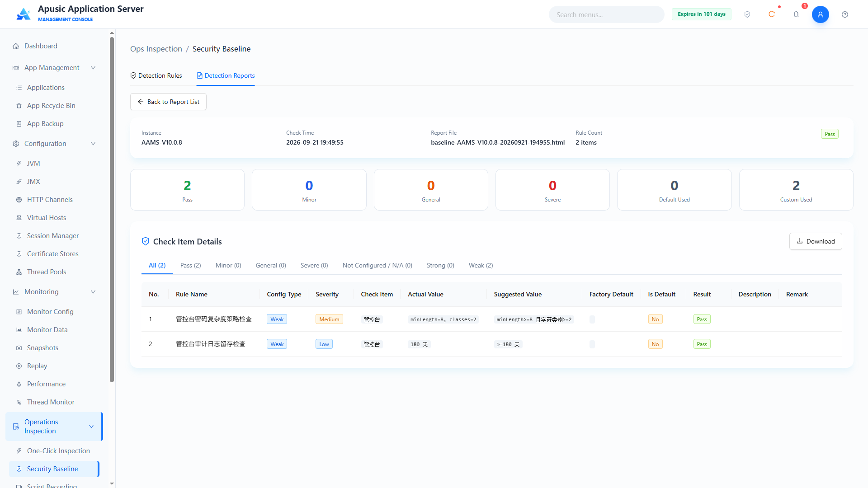Open the Session Manager page
868x488 pixels.
54,236
